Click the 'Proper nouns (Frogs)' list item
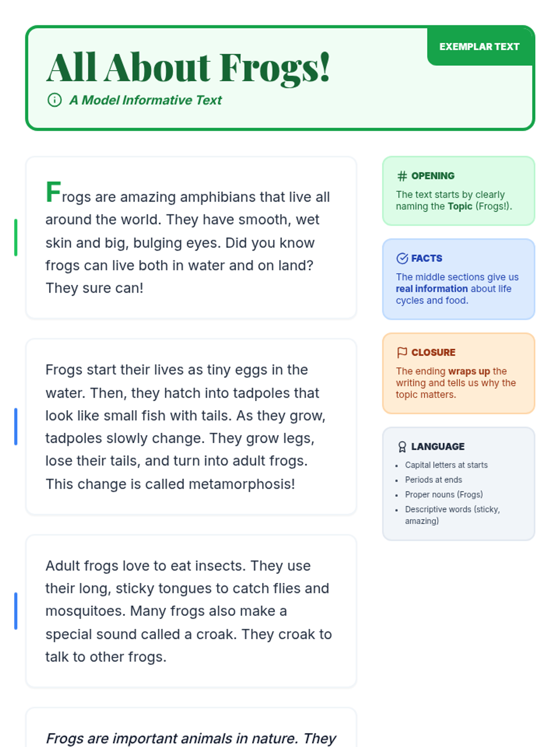 (x=444, y=494)
